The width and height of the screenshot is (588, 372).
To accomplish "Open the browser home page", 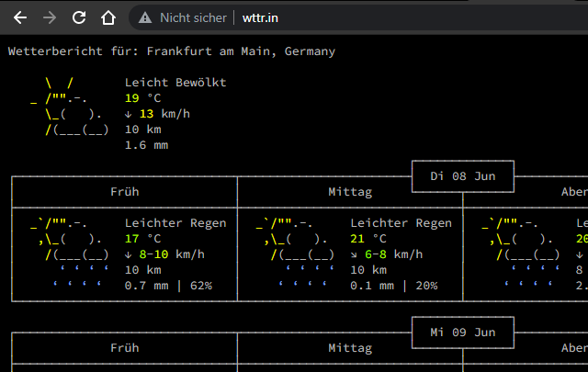I will tap(108, 17).
